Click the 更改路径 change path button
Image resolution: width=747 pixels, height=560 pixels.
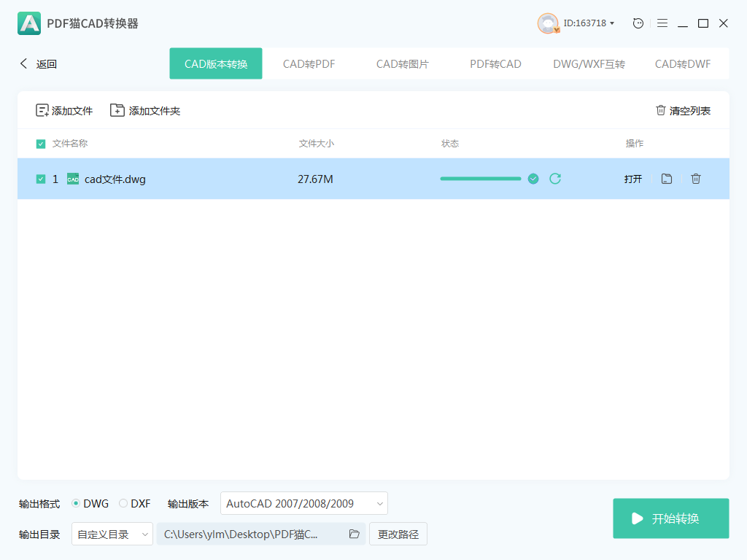click(x=398, y=534)
